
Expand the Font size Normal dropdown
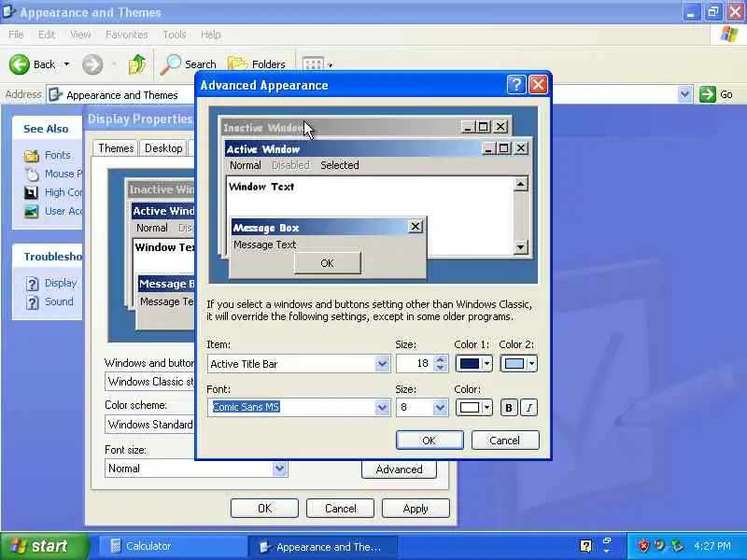[x=279, y=469]
